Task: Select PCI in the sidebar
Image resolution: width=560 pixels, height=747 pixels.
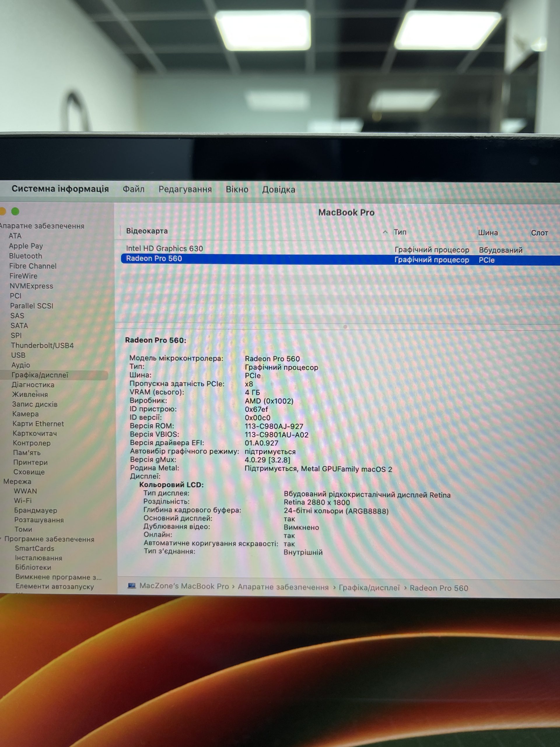Action: point(15,296)
